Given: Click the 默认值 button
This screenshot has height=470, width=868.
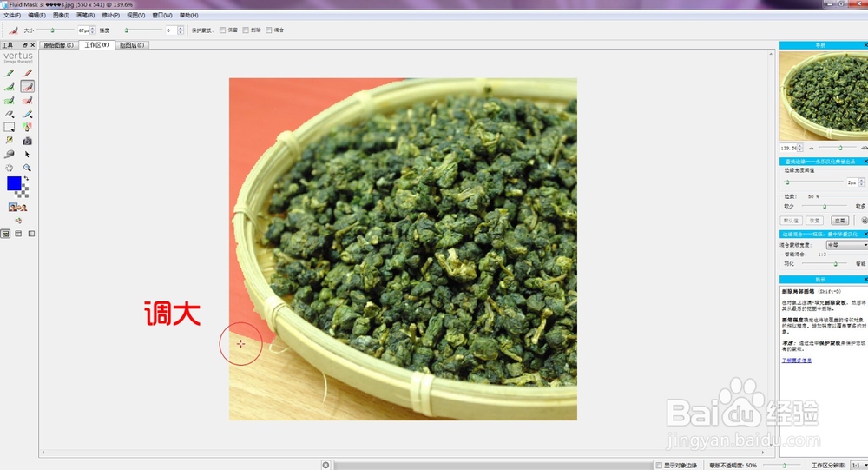Looking at the screenshot, I should [x=791, y=220].
